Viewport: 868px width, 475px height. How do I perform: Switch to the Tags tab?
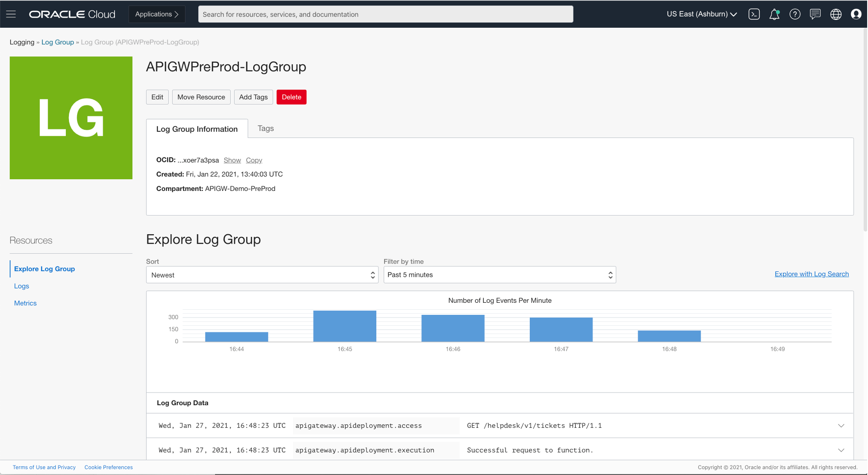click(265, 128)
